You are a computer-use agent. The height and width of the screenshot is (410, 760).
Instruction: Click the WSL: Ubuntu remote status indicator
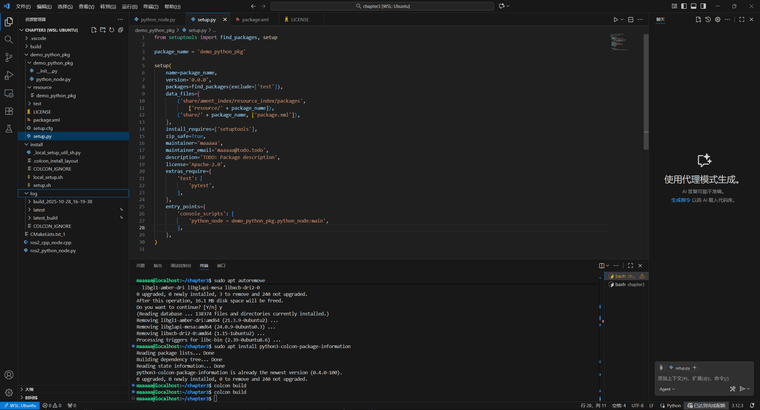pyautogui.click(x=19, y=406)
